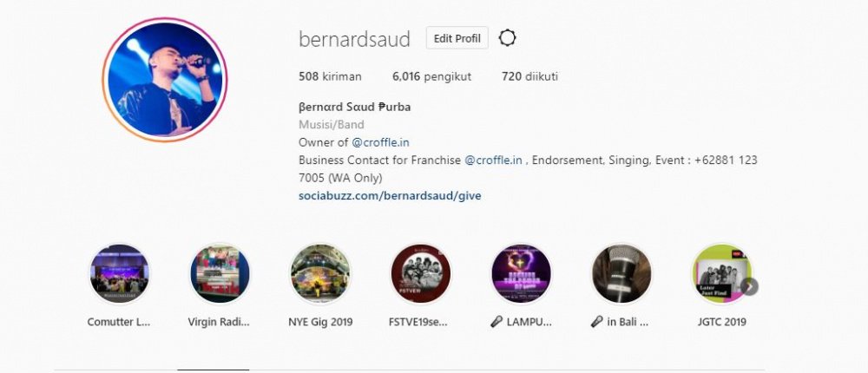Show more highlights with right arrow
This screenshot has height=373, width=868.
[749, 286]
